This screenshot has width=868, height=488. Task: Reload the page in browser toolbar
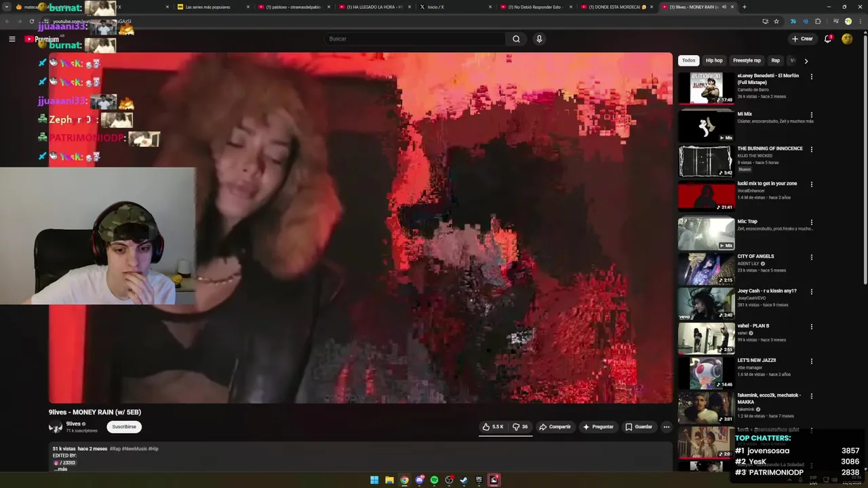point(32,22)
